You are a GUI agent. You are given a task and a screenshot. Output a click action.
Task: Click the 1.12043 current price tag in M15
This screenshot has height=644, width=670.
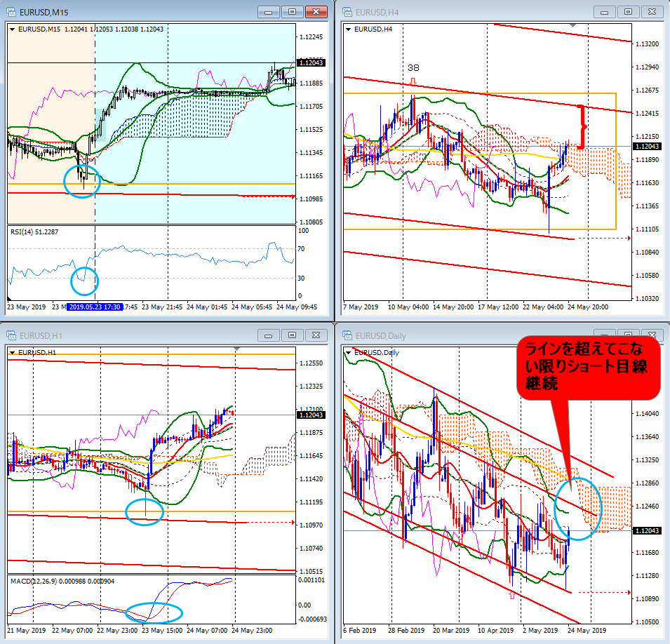(311, 63)
